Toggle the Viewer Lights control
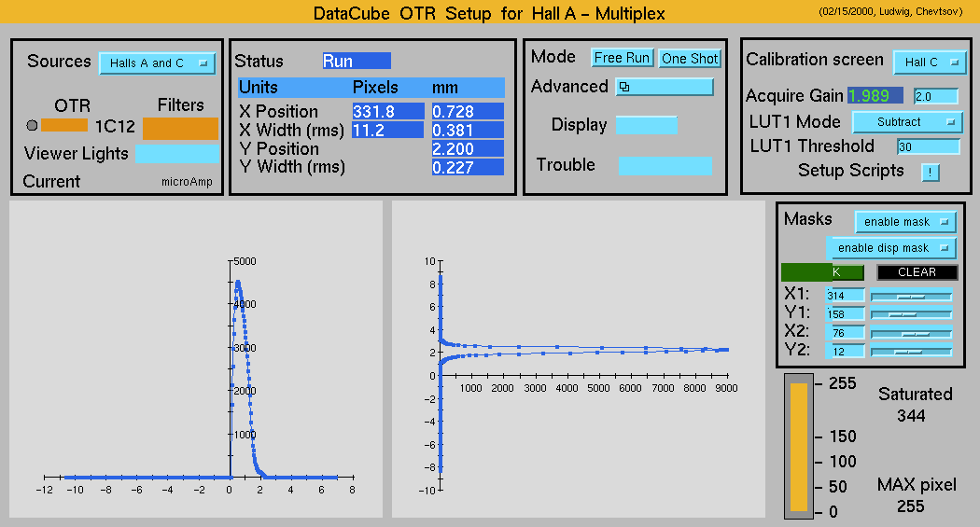The height and width of the screenshot is (527, 980). click(x=177, y=154)
